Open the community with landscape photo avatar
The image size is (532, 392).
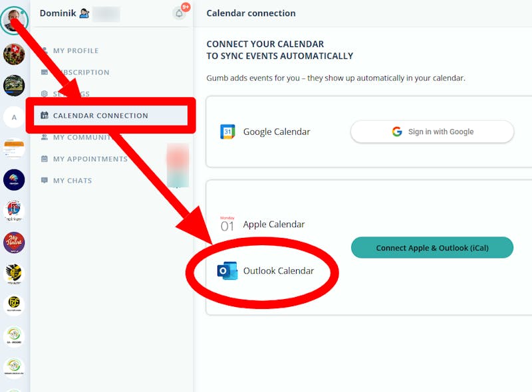pyautogui.click(x=14, y=86)
